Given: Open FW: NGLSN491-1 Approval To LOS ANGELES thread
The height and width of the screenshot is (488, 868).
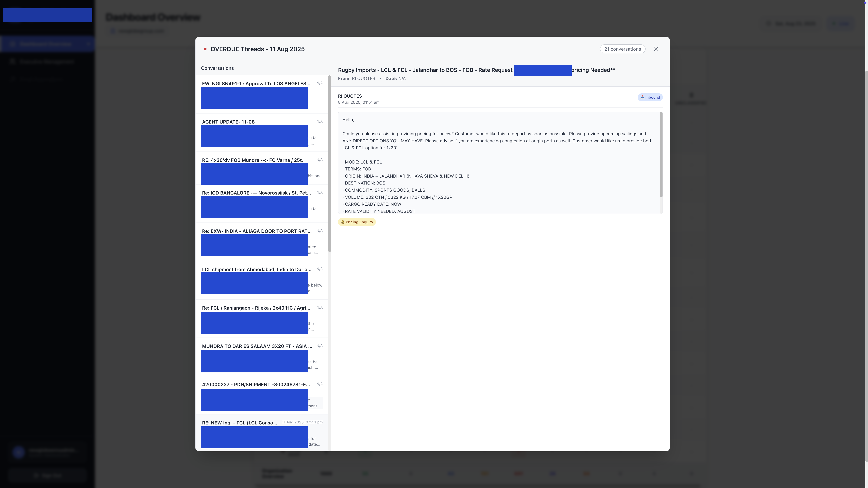Looking at the screenshot, I should coord(257,84).
